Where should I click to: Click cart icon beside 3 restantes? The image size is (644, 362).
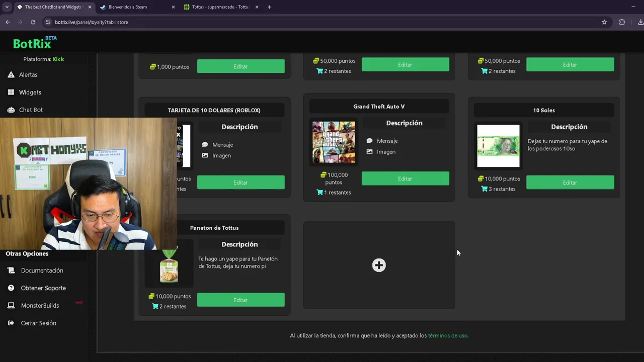484,189
